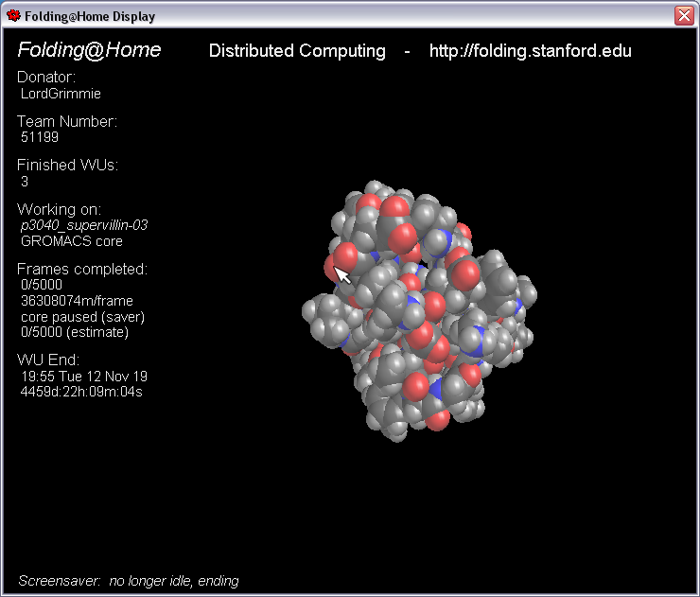Click the Folding@Home italic heading

89,50
